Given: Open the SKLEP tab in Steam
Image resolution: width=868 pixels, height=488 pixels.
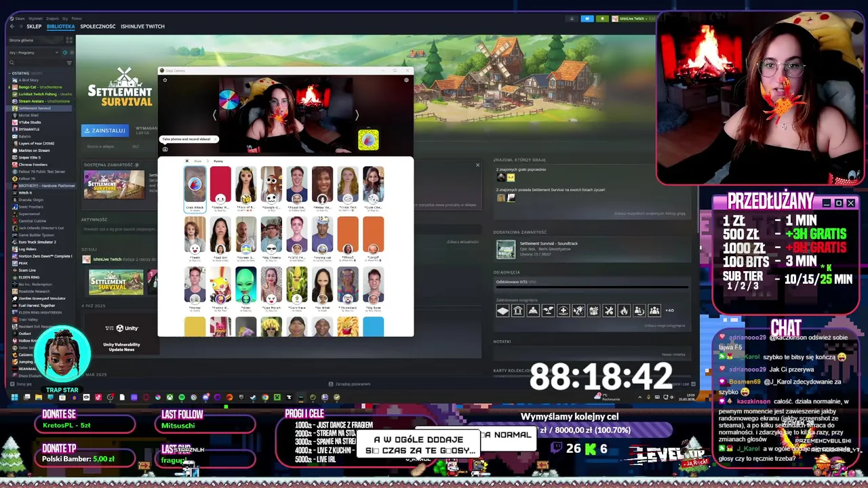Looking at the screenshot, I should click(34, 26).
